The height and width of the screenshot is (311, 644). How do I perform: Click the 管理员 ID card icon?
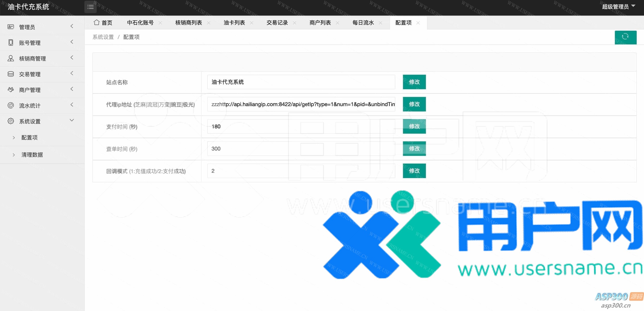(11, 27)
